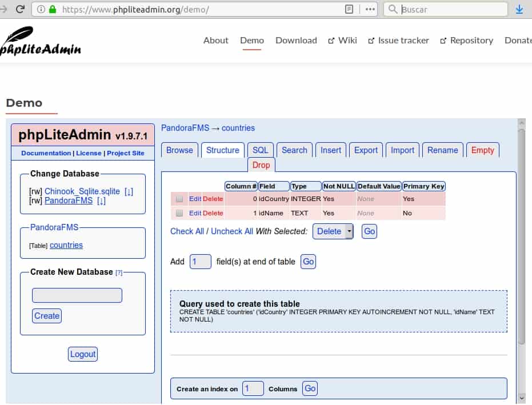This screenshot has height=405, width=532.
Task: Click the Check All link
Action: 187,231
